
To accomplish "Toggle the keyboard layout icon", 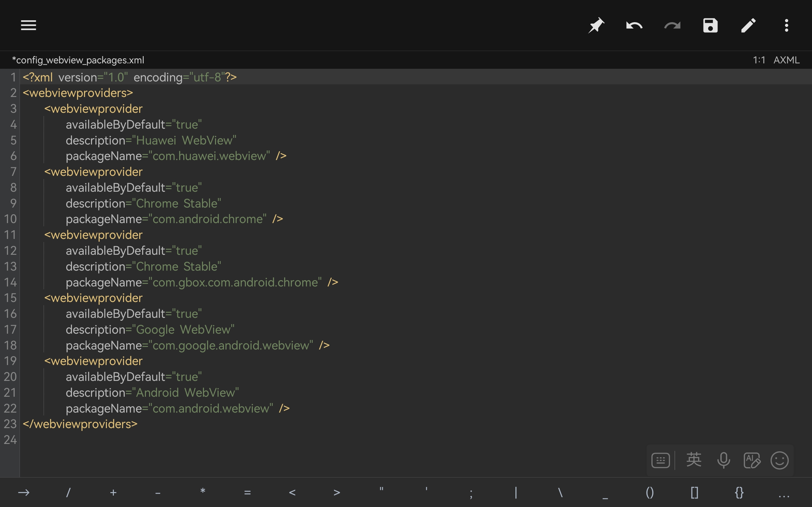I will (660, 460).
